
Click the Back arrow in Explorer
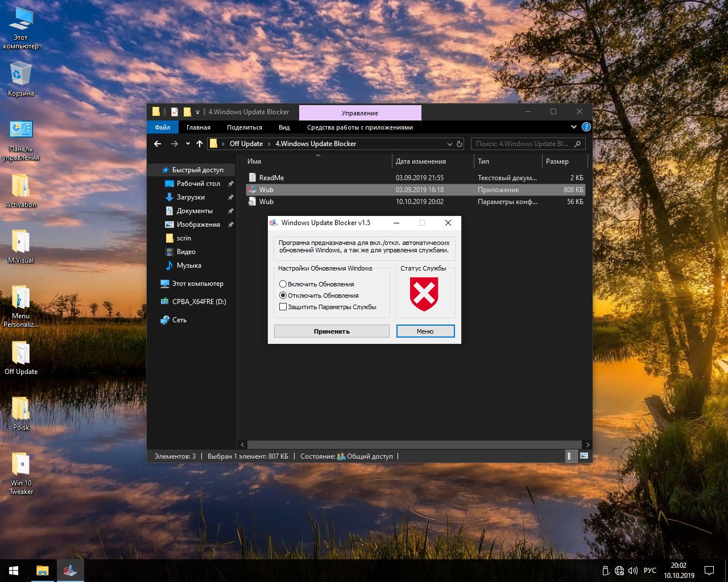158,144
